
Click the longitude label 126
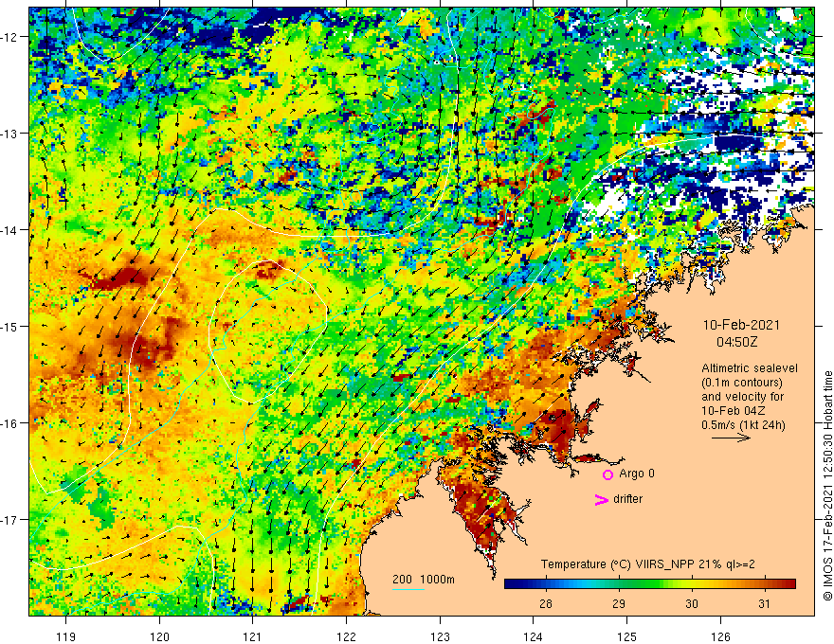click(x=720, y=636)
